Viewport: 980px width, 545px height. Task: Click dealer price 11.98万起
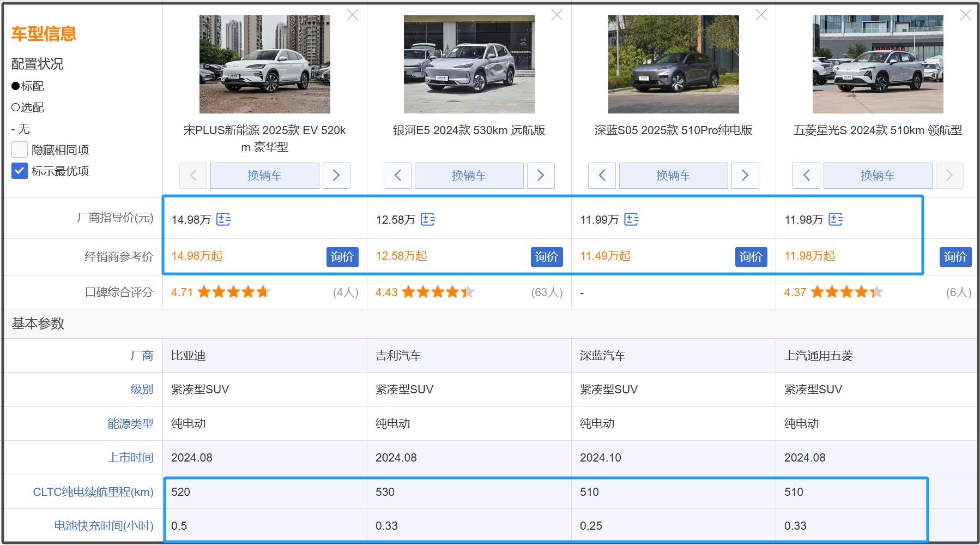point(809,256)
